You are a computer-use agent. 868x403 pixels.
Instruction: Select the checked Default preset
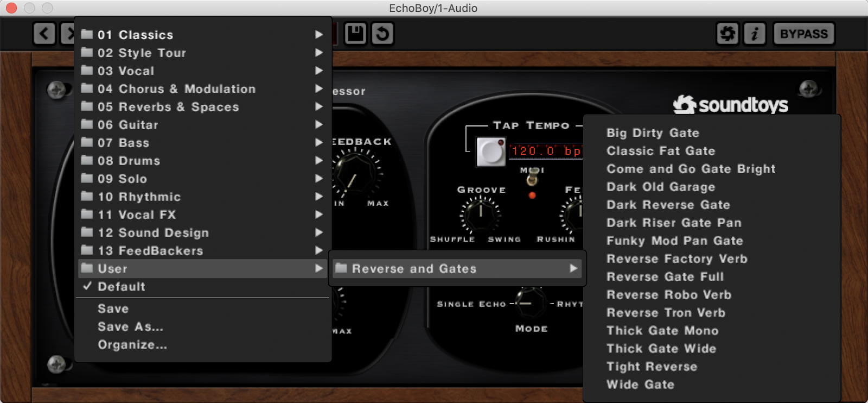point(202,286)
